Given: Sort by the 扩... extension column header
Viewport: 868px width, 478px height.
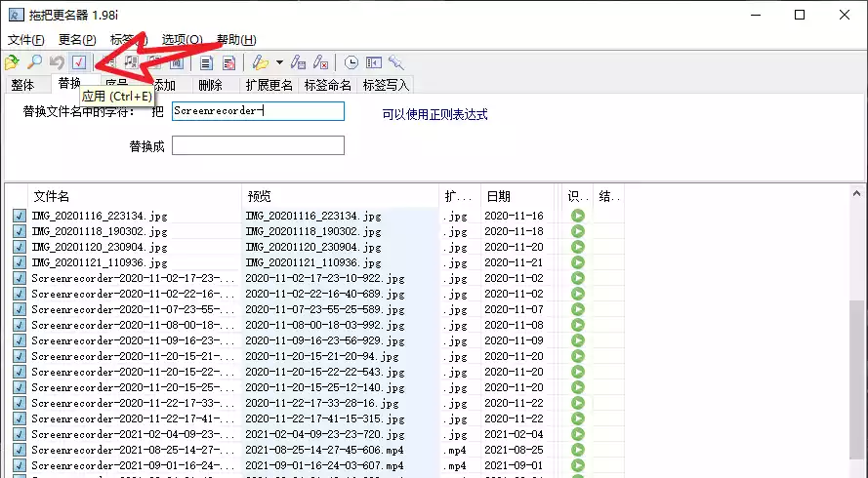Looking at the screenshot, I should click(460, 196).
